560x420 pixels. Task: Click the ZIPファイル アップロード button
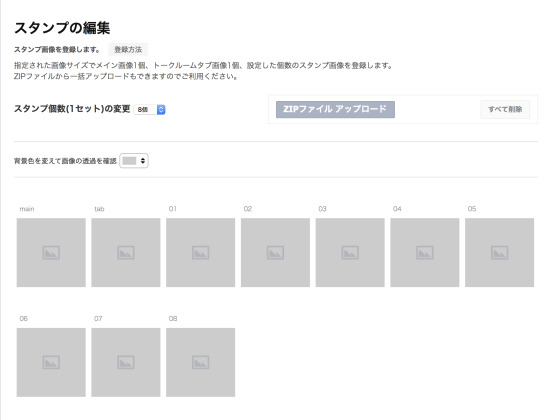(335, 109)
